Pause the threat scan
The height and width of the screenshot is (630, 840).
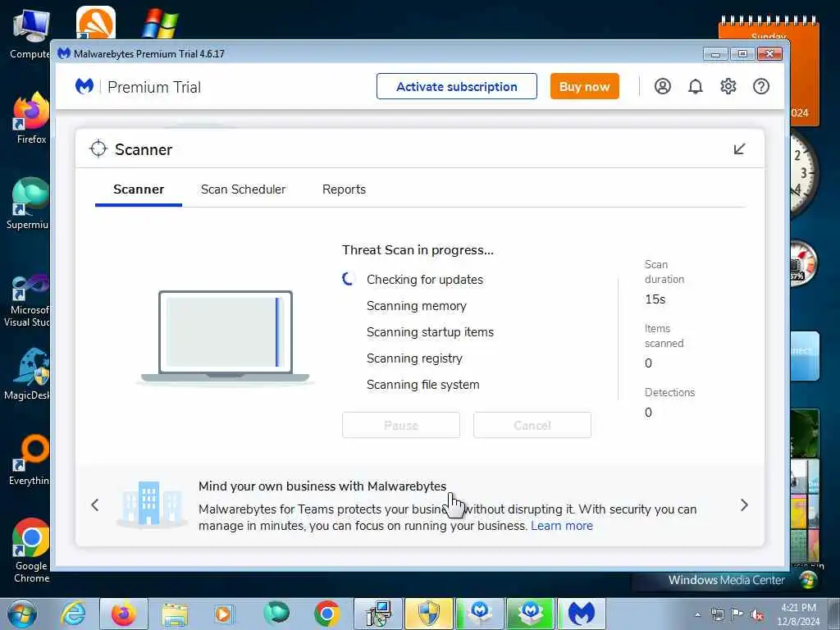coord(400,425)
